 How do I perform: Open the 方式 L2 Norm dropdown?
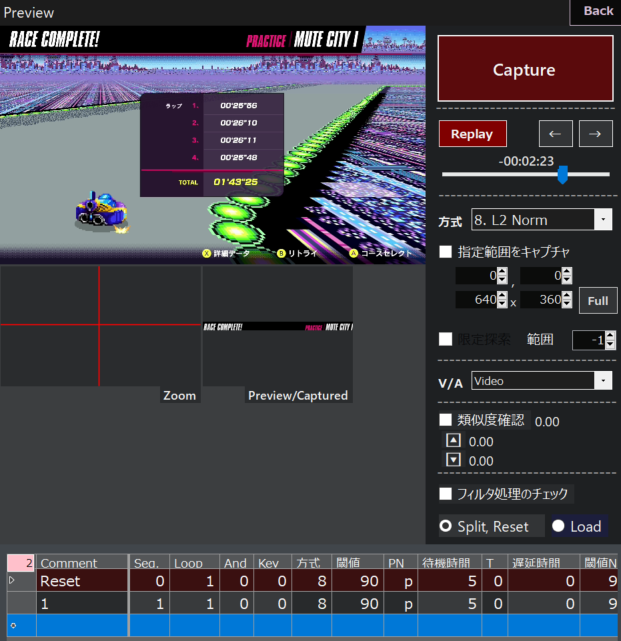(x=603, y=220)
